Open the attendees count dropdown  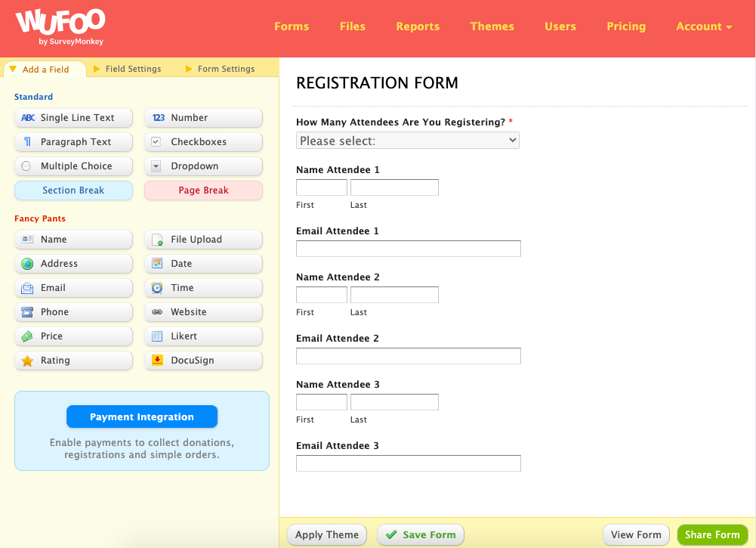click(x=407, y=141)
